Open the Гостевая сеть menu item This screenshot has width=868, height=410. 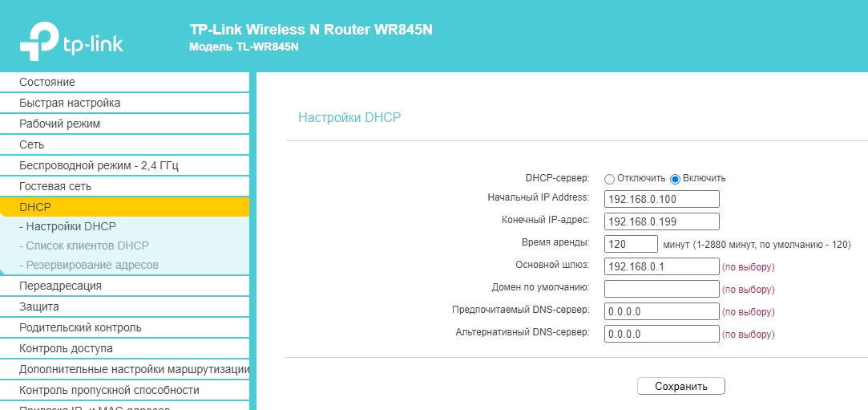point(55,186)
